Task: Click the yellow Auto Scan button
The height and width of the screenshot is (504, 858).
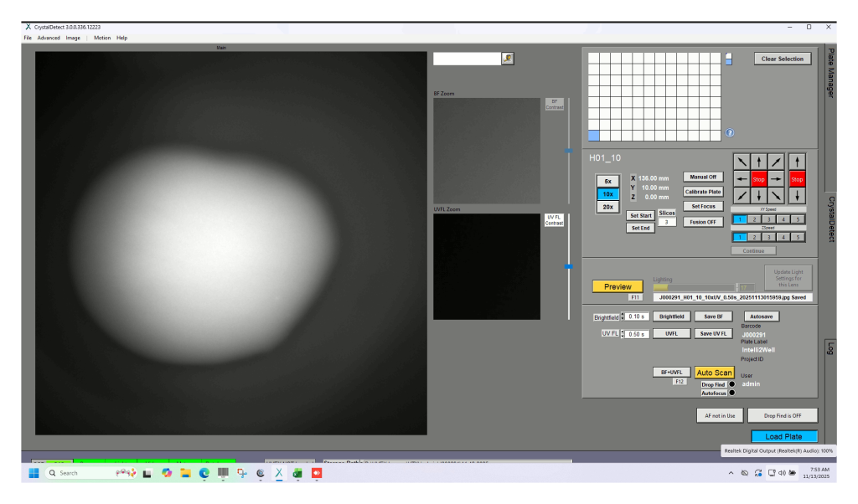Action: tap(714, 373)
